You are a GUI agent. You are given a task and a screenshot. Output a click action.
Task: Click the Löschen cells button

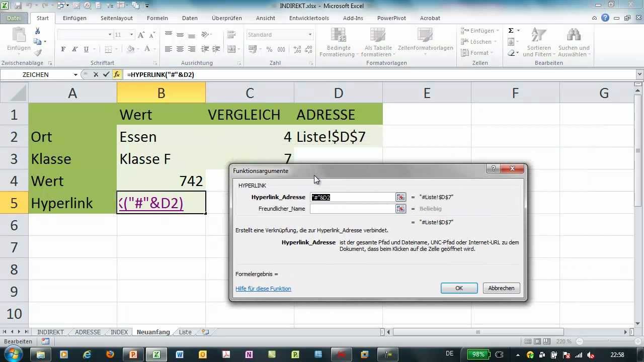coord(479,42)
